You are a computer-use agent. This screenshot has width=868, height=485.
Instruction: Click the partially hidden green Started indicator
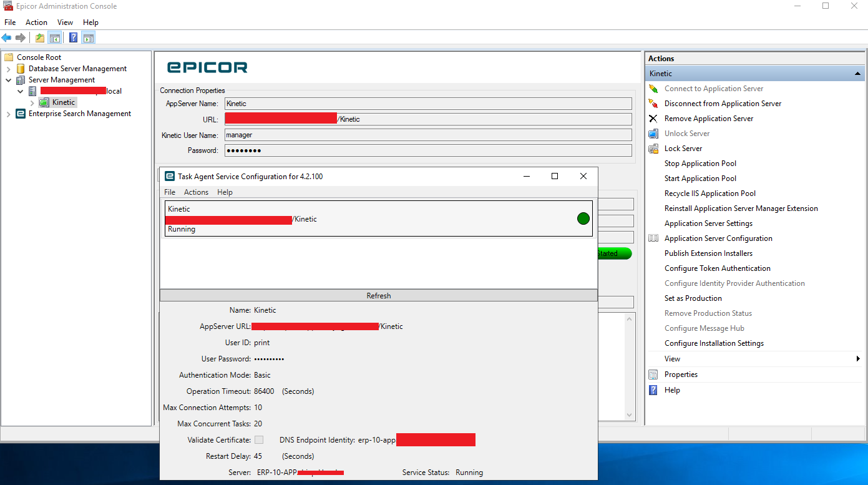point(614,253)
